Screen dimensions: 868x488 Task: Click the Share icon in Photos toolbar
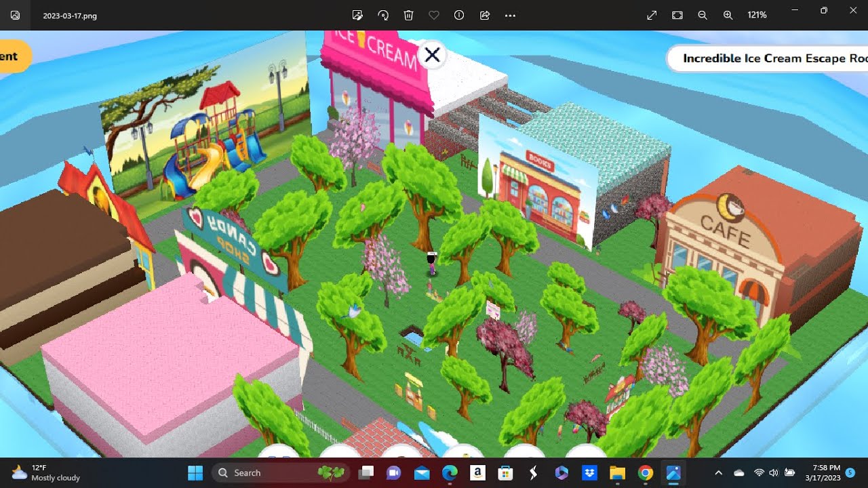485,15
